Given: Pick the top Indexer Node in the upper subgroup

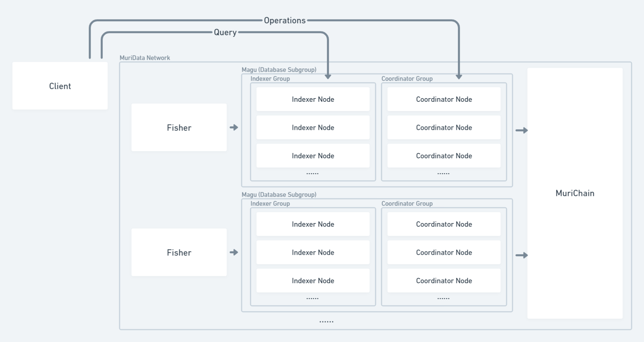Looking at the screenshot, I should click(313, 99).
